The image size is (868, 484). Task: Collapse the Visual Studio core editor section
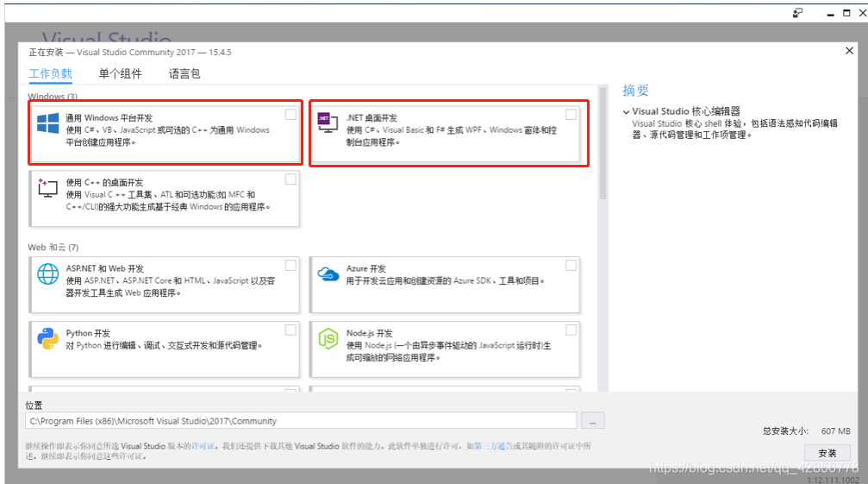(626, 112)
